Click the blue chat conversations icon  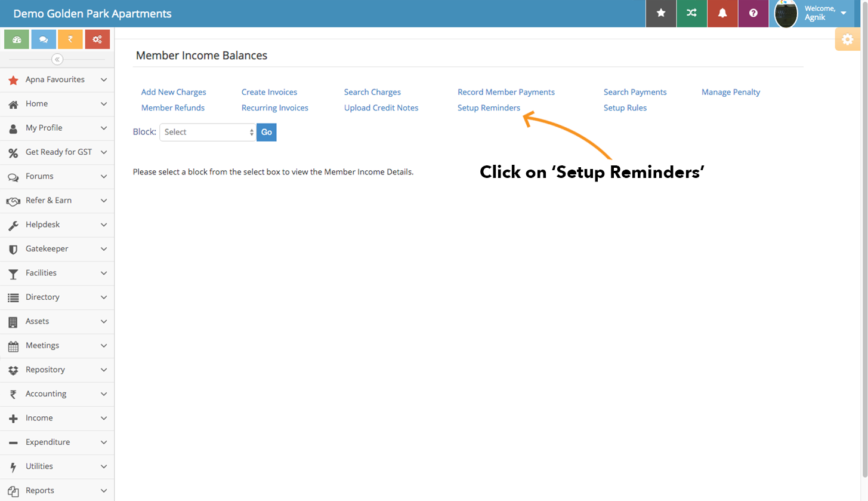coord(43,39)
